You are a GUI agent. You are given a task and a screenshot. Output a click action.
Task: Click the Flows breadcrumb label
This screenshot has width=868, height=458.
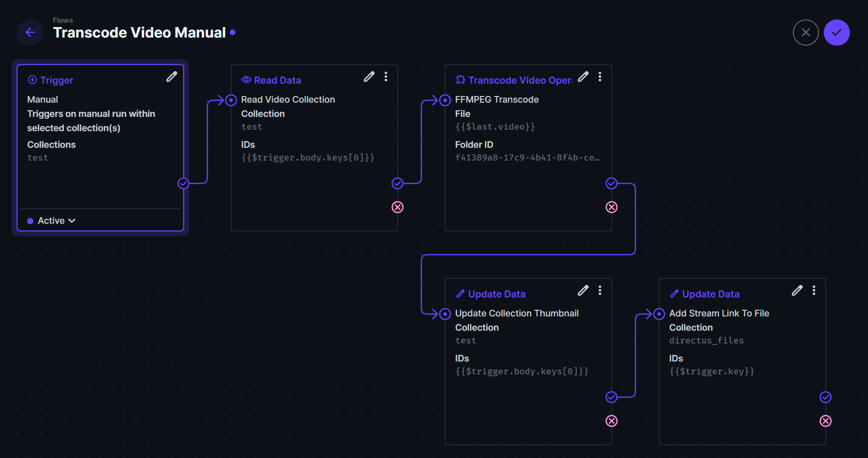(x=63, y=20)
